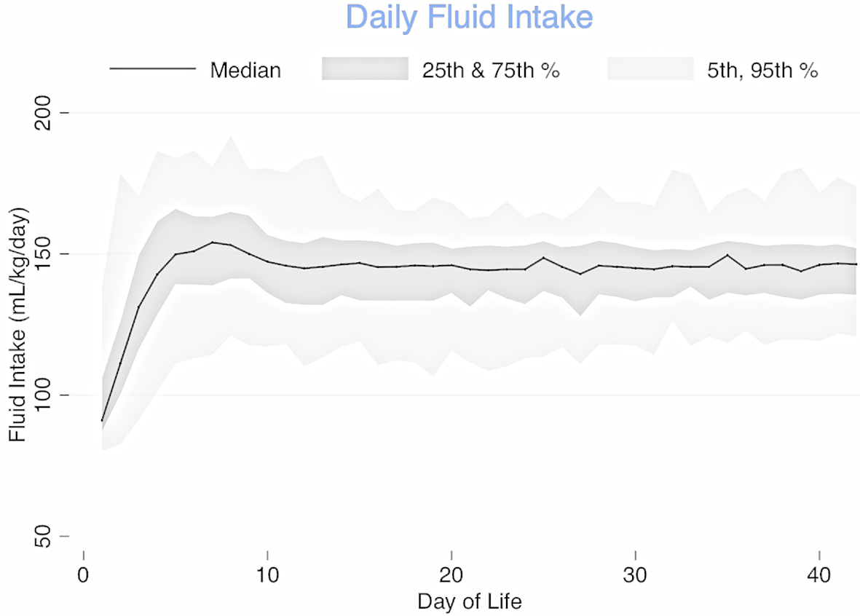Image resolution: width=860 pixels, height=616 pixels.
Task: Click the 30 x-axis tick label
Action: coord(636,574)
